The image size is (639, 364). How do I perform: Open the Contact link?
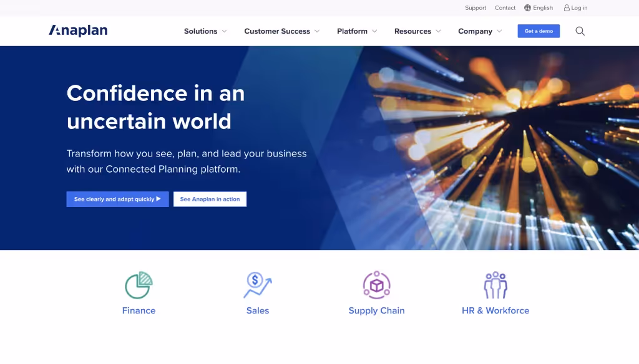point(505,7)
